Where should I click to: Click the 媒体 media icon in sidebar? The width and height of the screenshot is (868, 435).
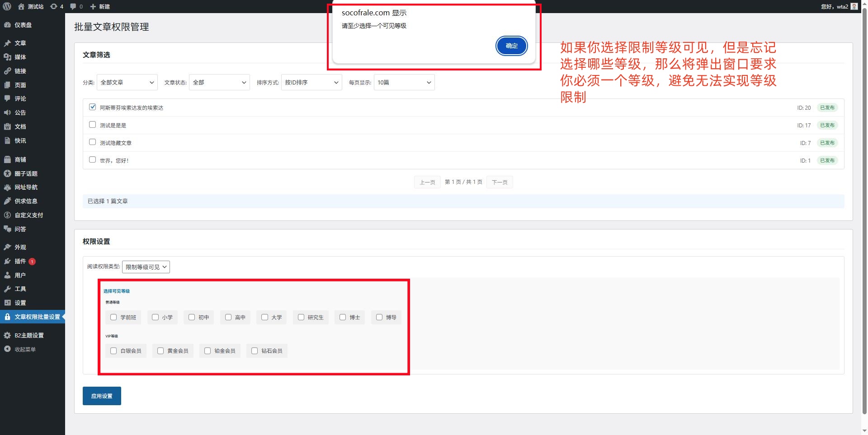7,57
